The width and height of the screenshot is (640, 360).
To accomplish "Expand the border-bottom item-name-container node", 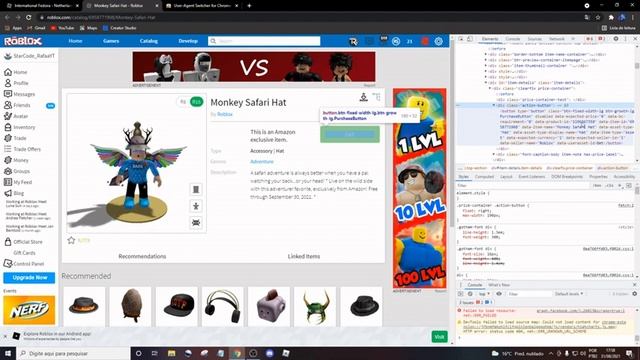I will click(486, 54).
